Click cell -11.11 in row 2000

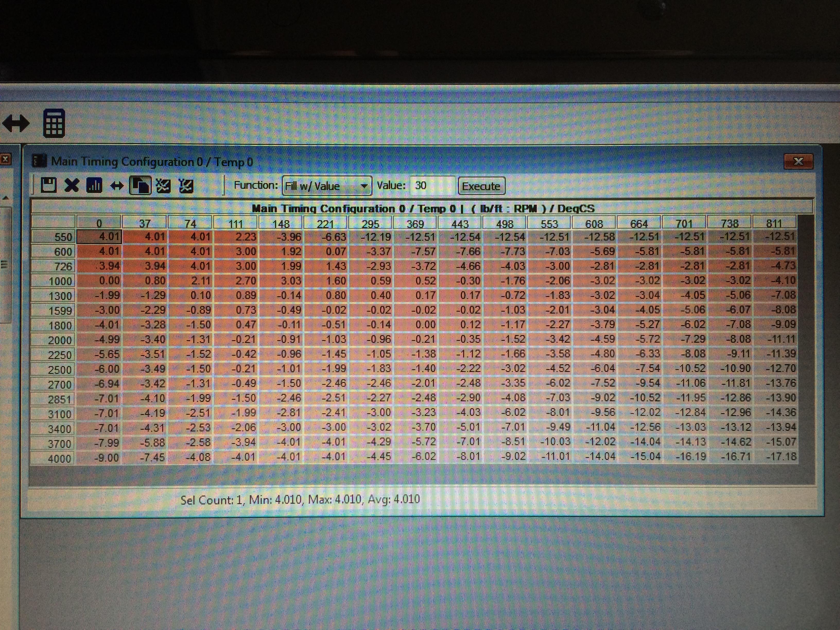pyautogui.click(x=775, y=339)
